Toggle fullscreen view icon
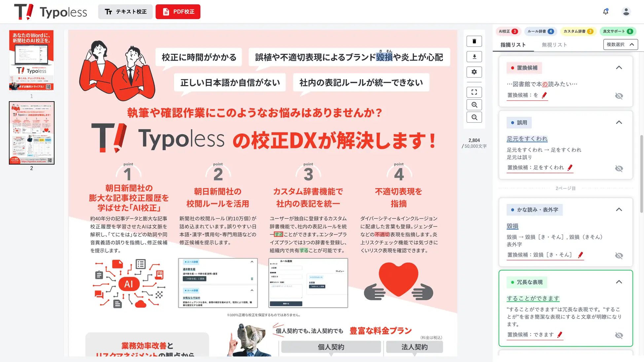Screen dimensions: 644x362 click(474, 92)
